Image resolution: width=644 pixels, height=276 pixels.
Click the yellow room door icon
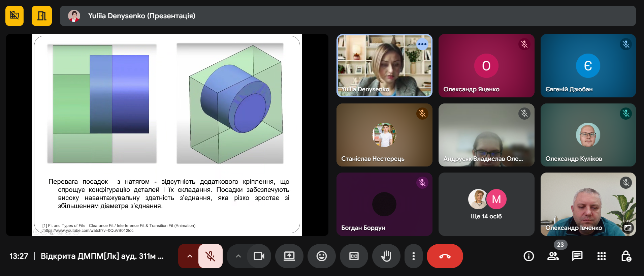(42, 16)
